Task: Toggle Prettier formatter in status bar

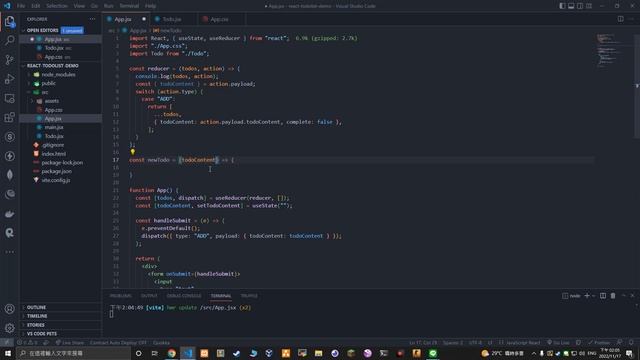Action: click(x=599, y=342)
